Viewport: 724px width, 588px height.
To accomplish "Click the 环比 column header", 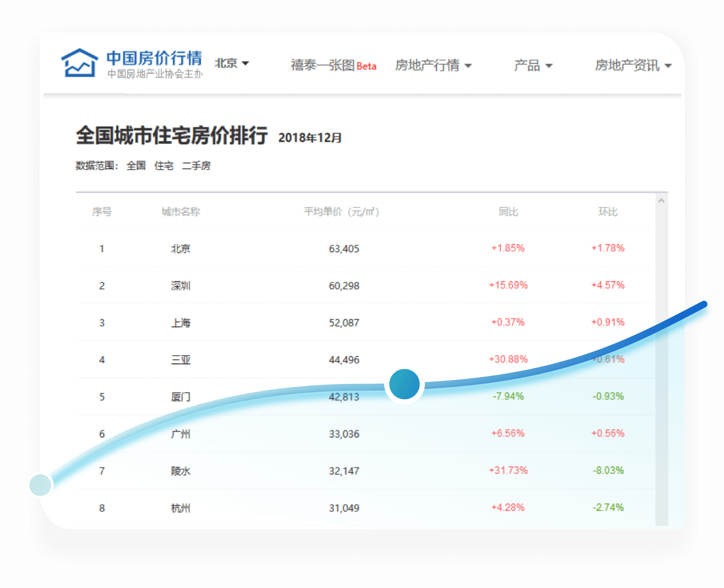I will (x=608, y=212).
